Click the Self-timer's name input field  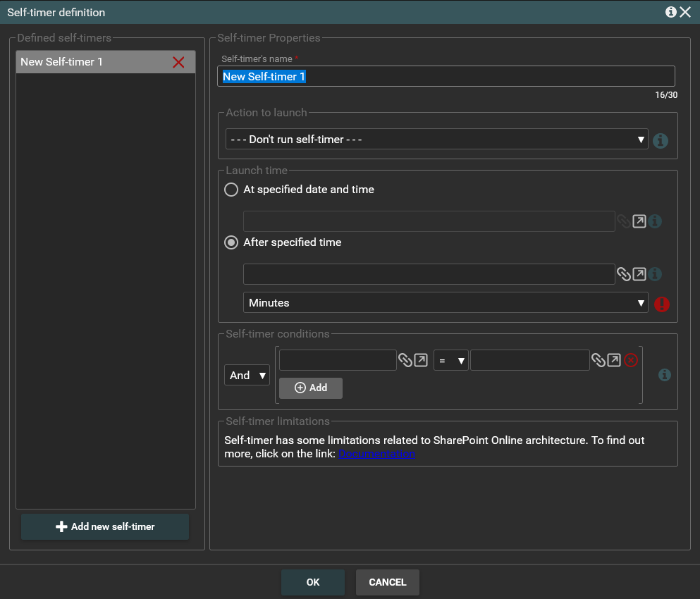[x=446, y=76]
